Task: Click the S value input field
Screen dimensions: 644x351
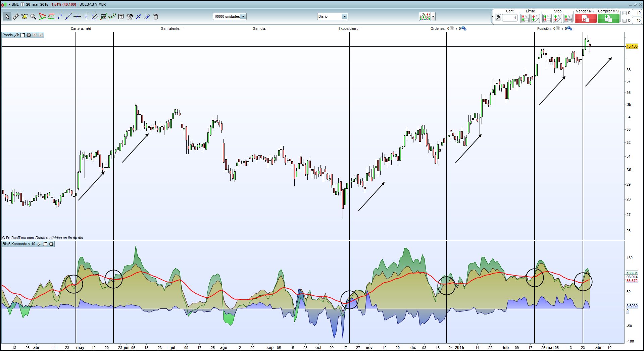Action: [x=637, y=13]
